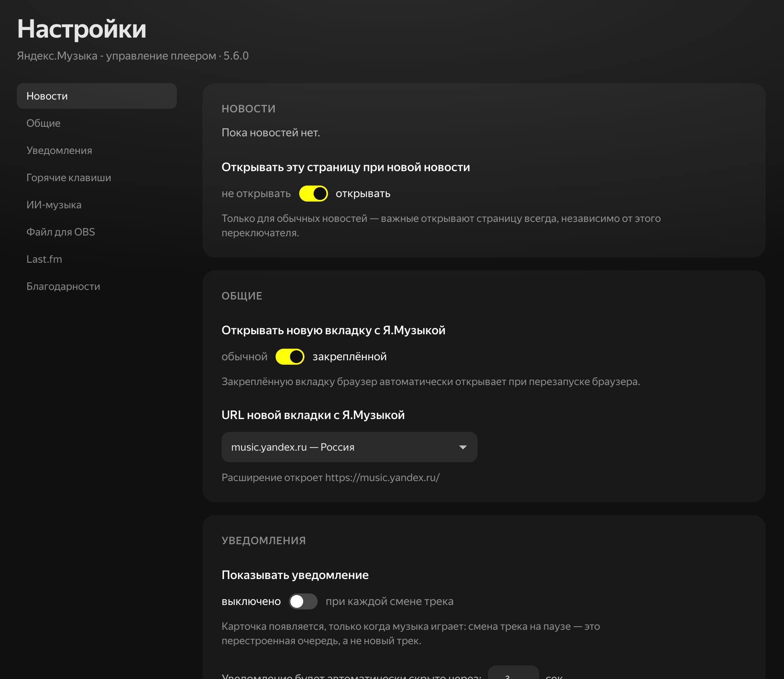Select Уведомления sidebar item
This screenshot has height=679, width=784.
tap(96, 150)
